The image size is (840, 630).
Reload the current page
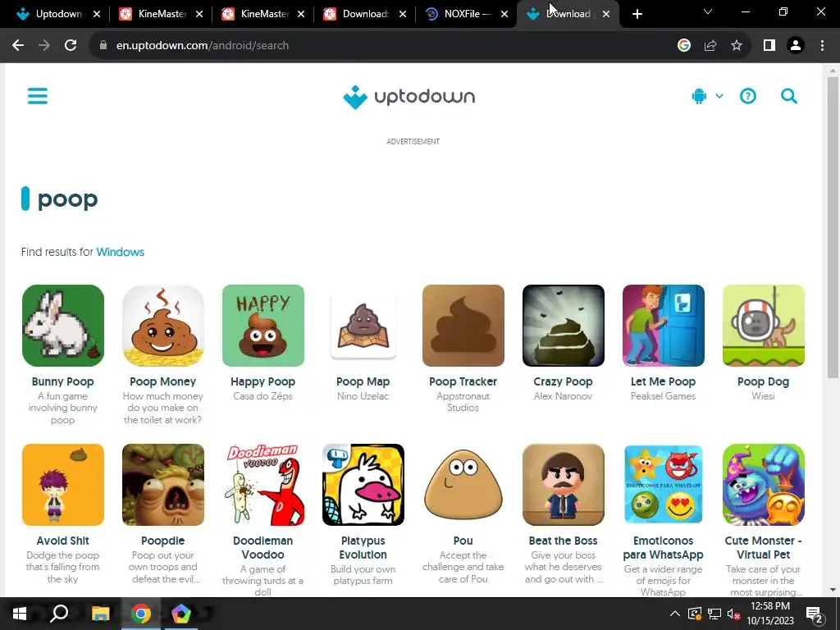click(x=71, y=46)
